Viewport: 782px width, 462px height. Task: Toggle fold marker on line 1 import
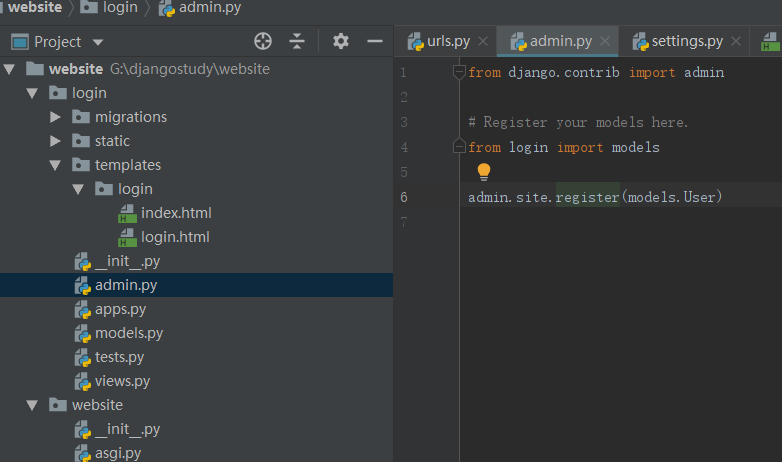(460, 72)
